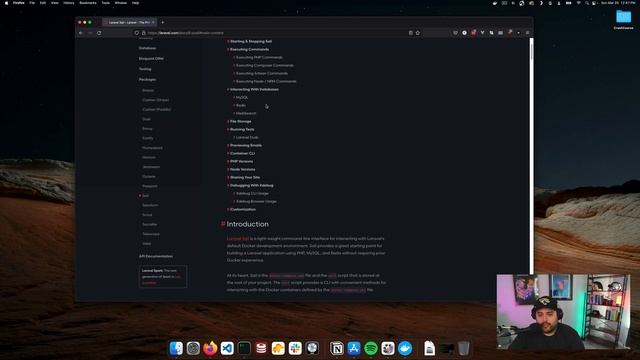Open Slack from the dock
640x360 pixels.
[295, 348]
